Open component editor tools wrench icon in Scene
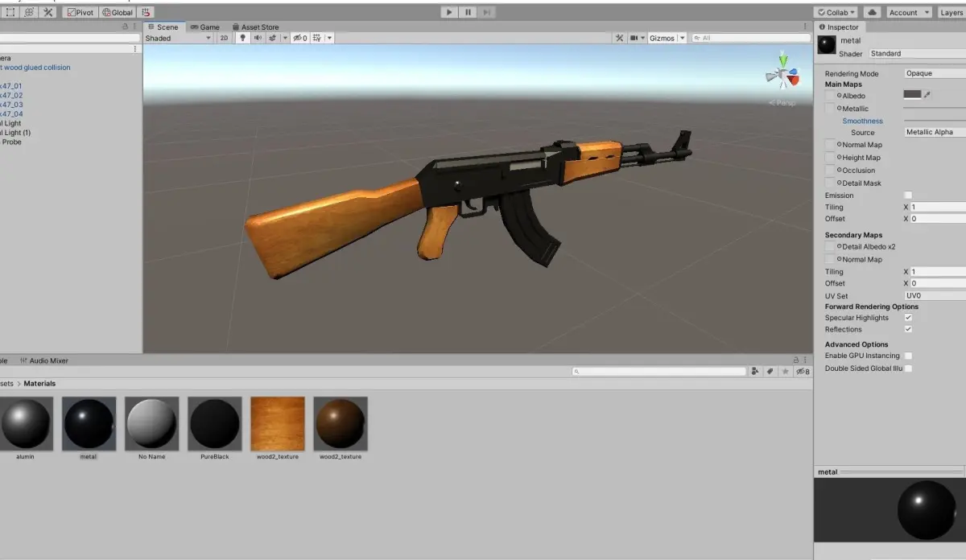The image size is (966, 560). pos(619,38)
